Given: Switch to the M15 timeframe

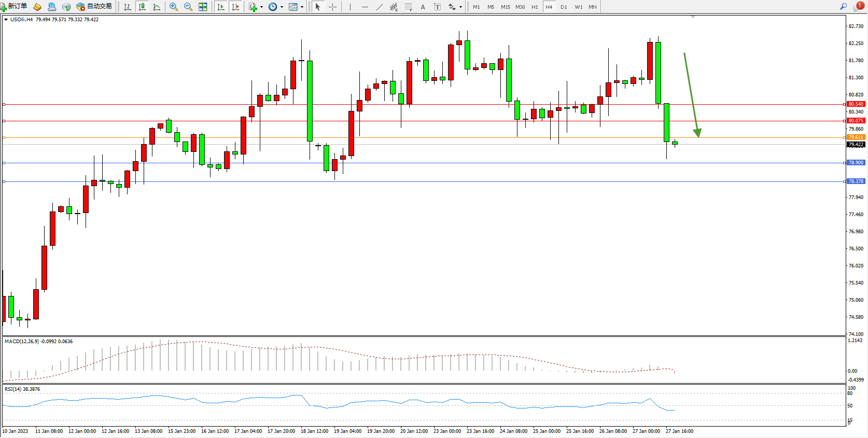Looking at the screenshot, I should [x=505, y=7].
